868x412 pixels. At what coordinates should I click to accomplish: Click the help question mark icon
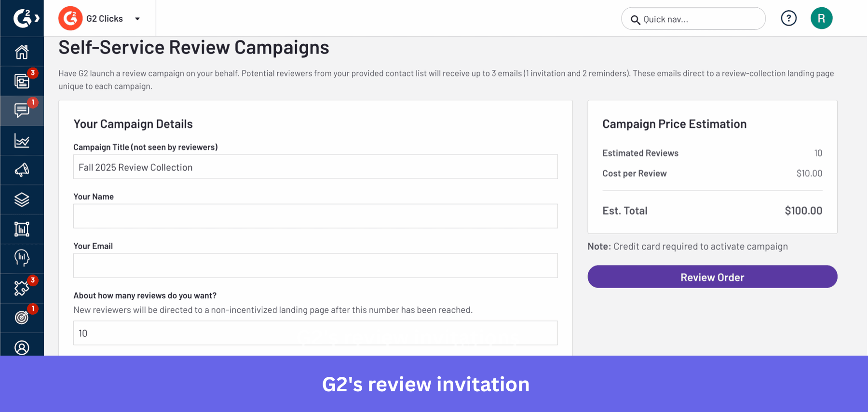788,18
